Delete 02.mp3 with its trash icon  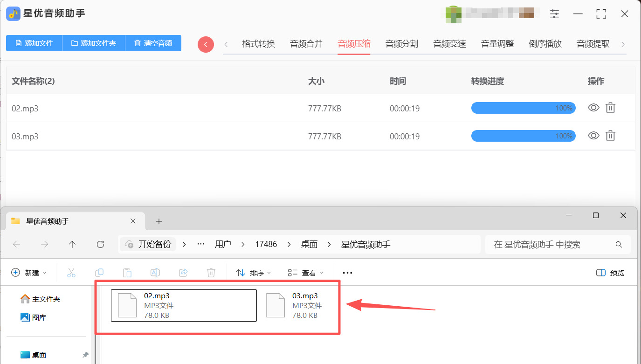pos(610,108)
